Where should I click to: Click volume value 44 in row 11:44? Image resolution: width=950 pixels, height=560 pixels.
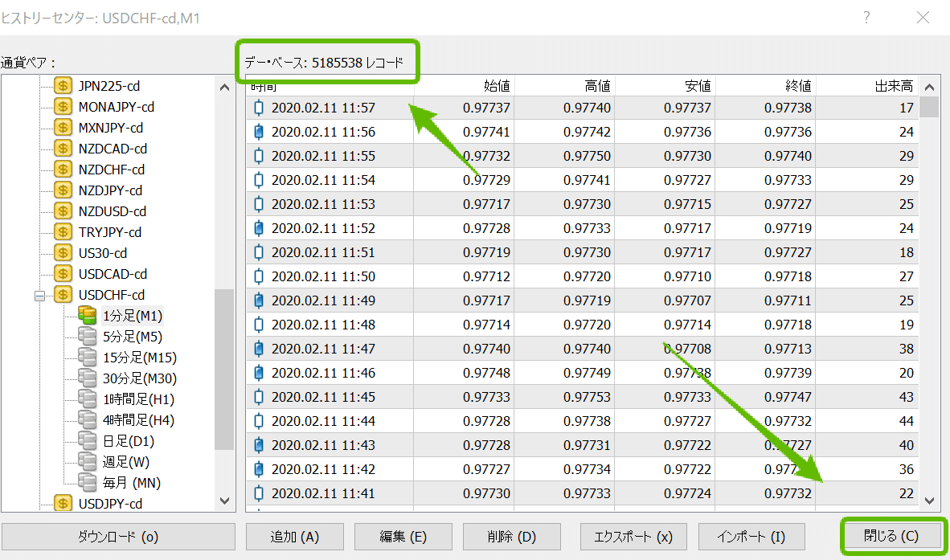tap(906, 421)
